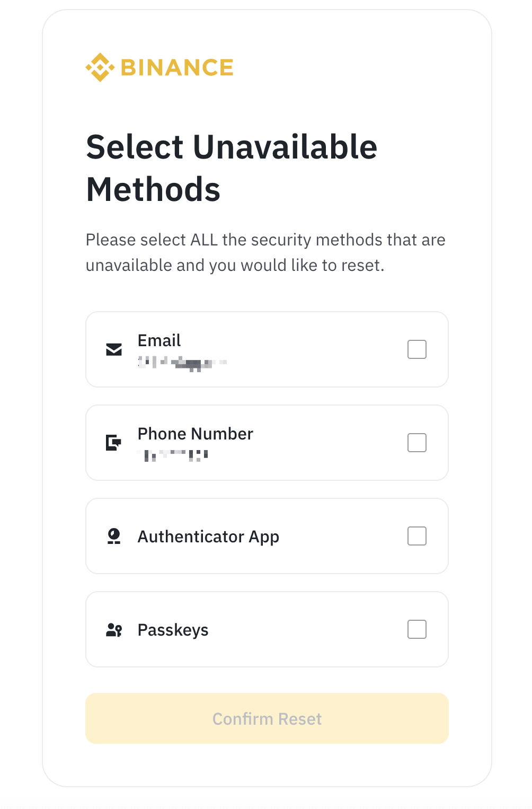Click the Passkeys people-key icon

[114, 630]
